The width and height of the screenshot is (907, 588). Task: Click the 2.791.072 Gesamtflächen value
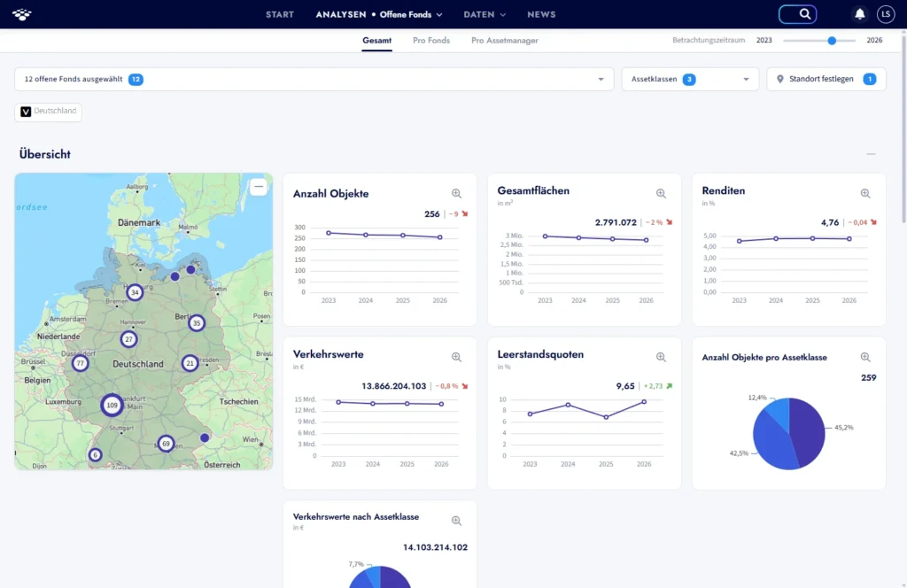pyautogui.click(x=616, y=222)
